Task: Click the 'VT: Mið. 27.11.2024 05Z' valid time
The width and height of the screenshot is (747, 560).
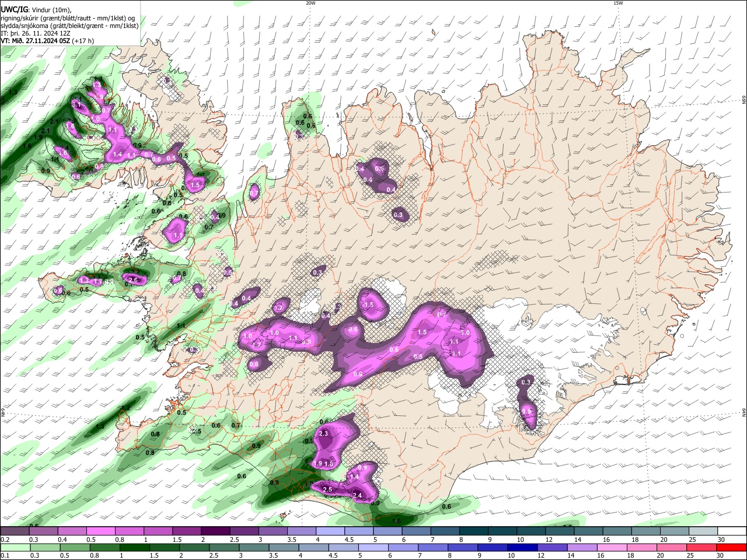Action: pos(35,41)
